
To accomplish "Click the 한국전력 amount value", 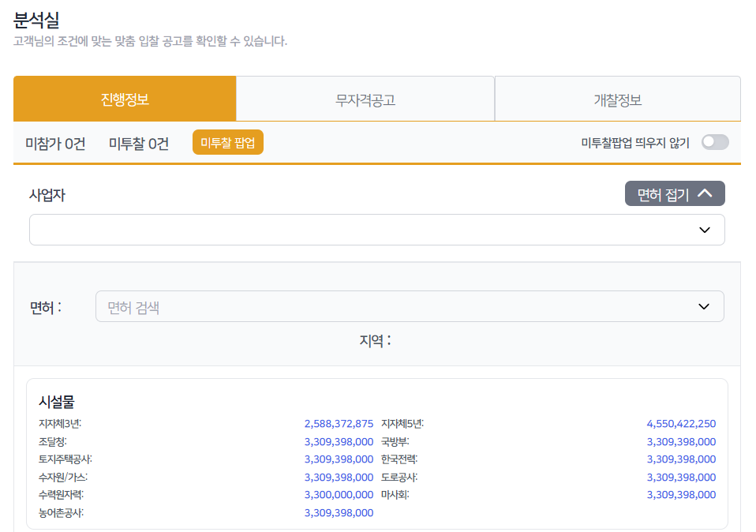I will [x=681, y=459].
